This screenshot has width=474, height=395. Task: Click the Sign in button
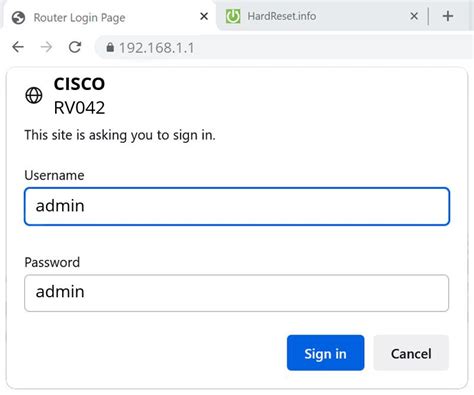[x=325, y=353]
